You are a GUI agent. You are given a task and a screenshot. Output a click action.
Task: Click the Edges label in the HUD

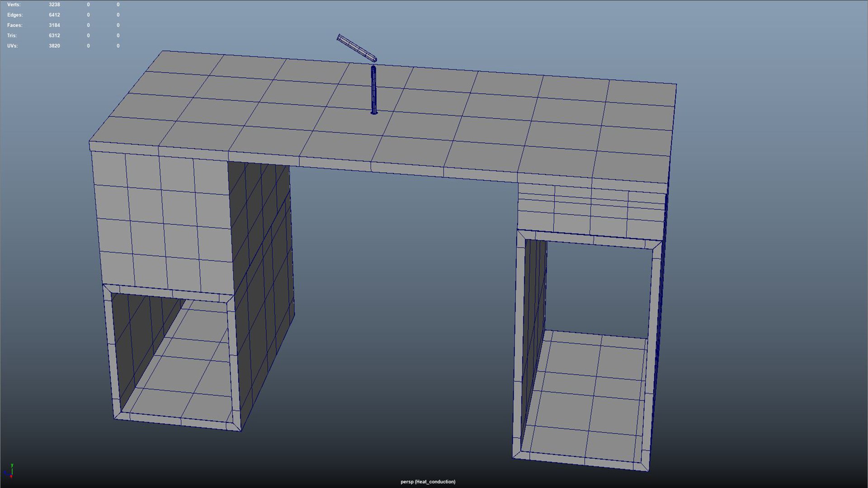point(14,15)
